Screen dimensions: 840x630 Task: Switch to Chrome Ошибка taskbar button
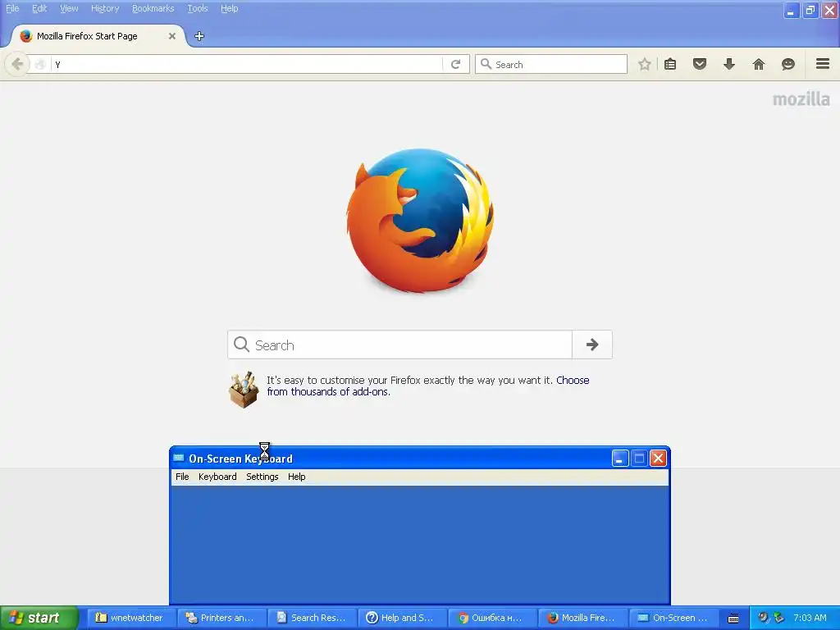pyautogui.click(x=493, y=618)
